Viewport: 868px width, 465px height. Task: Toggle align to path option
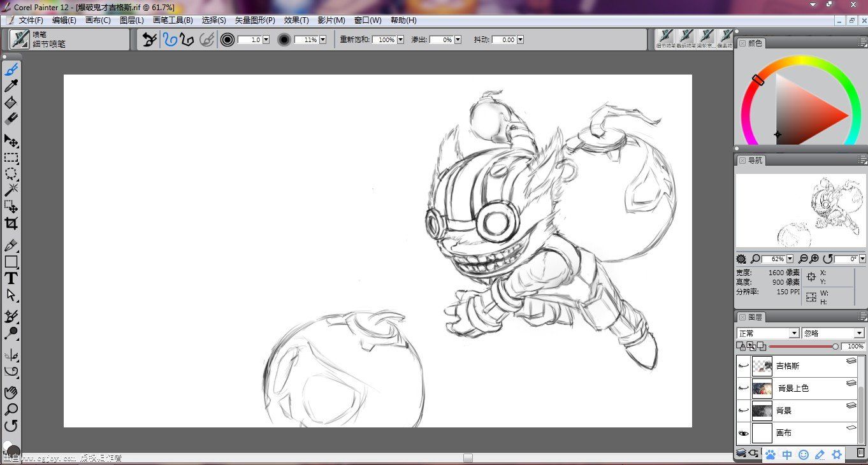tap(206, 39)
